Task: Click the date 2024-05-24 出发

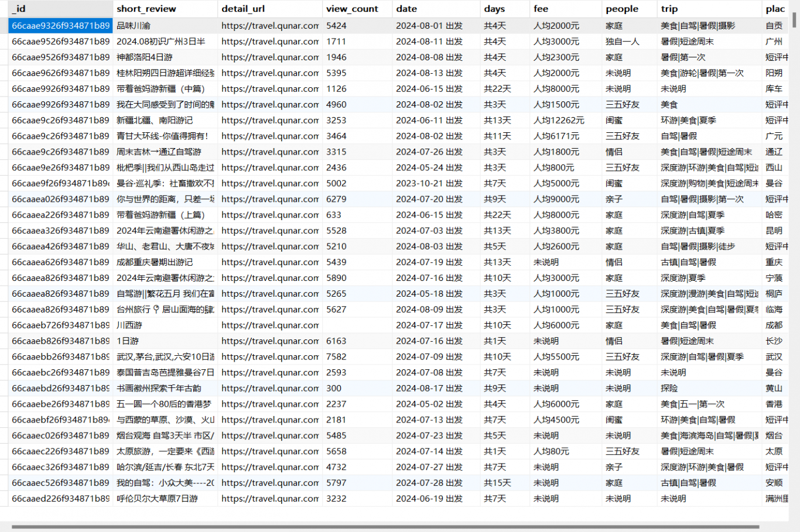Action: pos(436,167)
